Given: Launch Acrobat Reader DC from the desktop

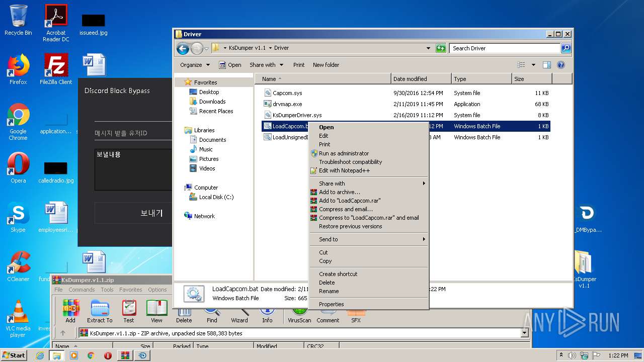Looking at the screenshot, I should (x=56, y=23).
